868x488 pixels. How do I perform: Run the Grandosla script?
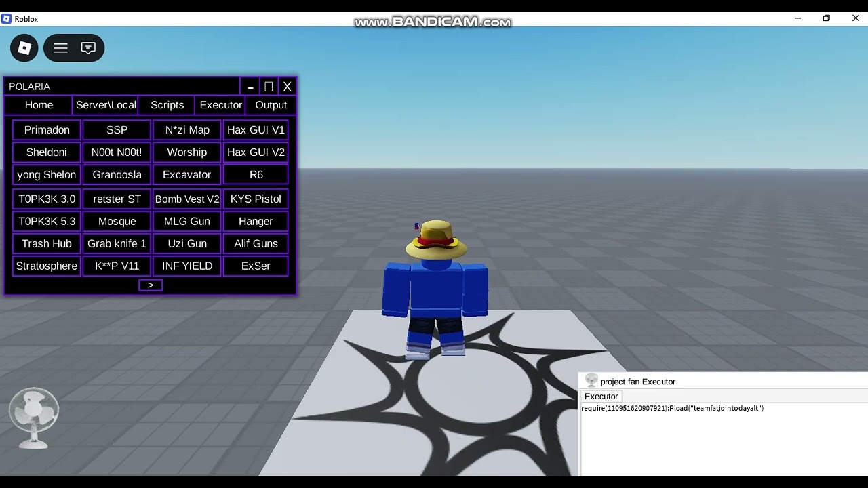(x=117, y=175)
